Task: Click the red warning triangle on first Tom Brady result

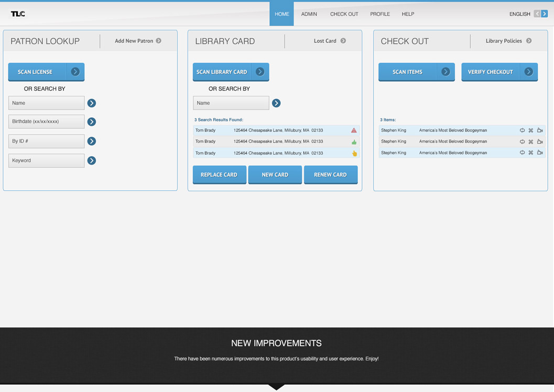Action: click(354, 130)
